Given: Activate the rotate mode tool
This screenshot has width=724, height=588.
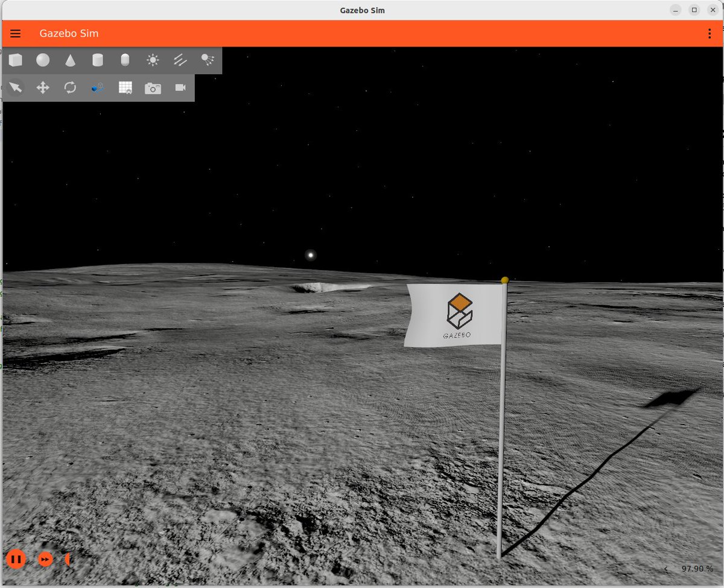Looking at the screenshot, I should [70, 88].
